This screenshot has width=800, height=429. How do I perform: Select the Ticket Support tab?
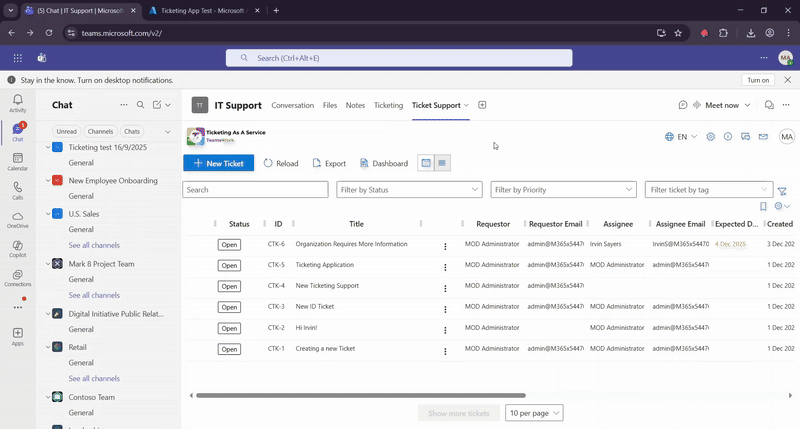pyautogui.click(x=436, y=105)
